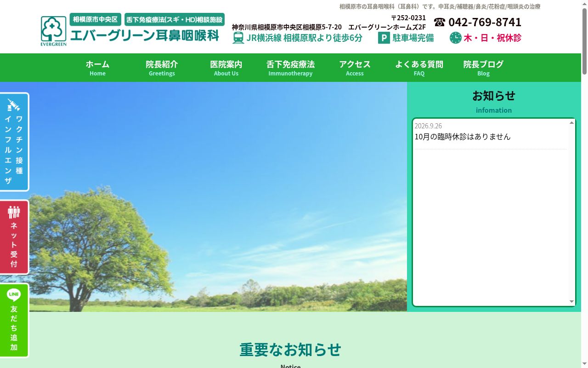
Task: Click the page vertical scrollbar thumb
Action: [x=584, y=41]
